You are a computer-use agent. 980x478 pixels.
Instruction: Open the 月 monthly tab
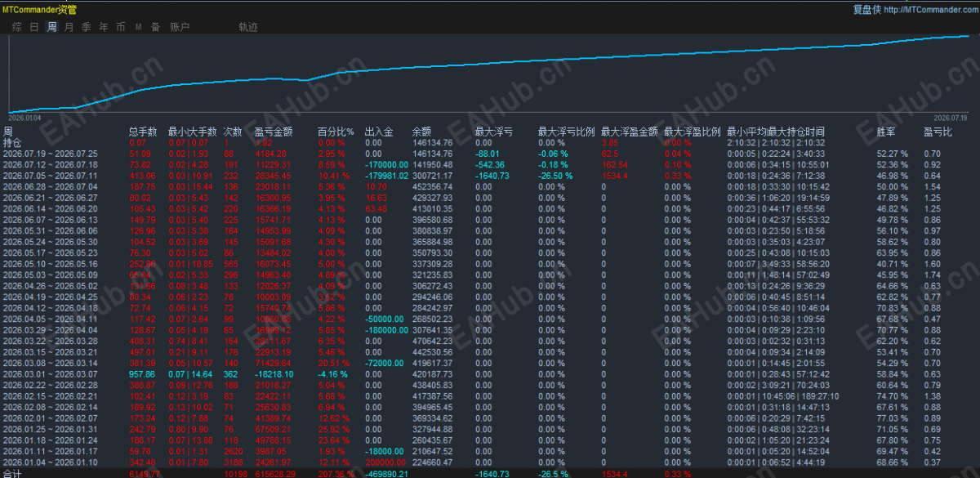tap(69, 27)
